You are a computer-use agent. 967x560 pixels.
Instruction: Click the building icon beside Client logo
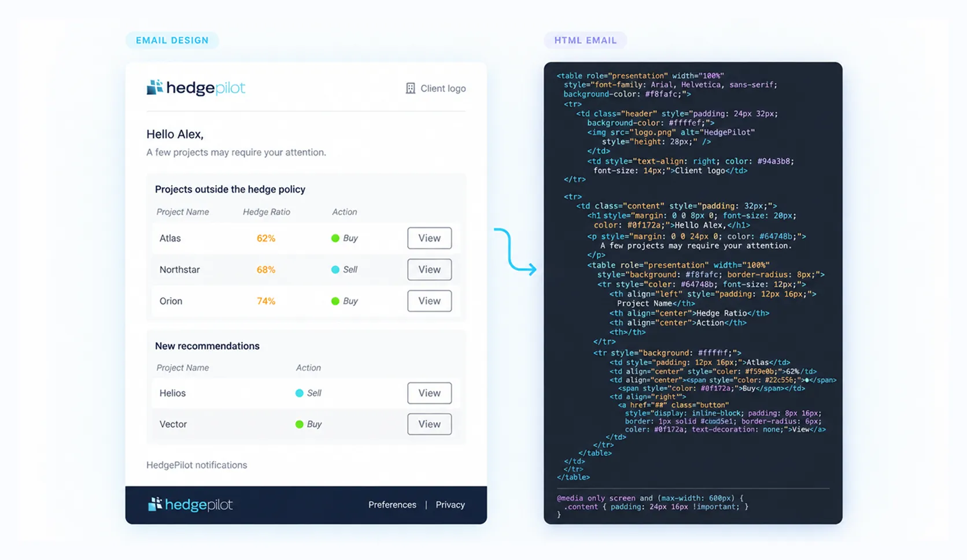(411, 88)
